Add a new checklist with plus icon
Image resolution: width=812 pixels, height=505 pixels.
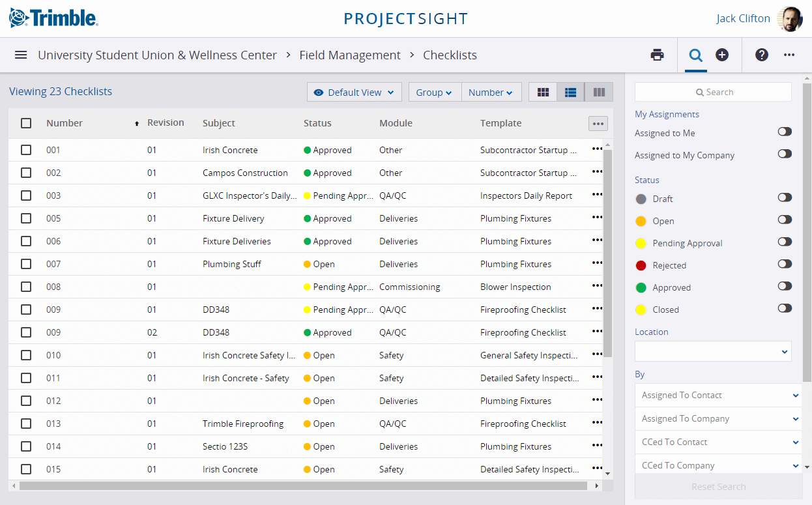722,55
